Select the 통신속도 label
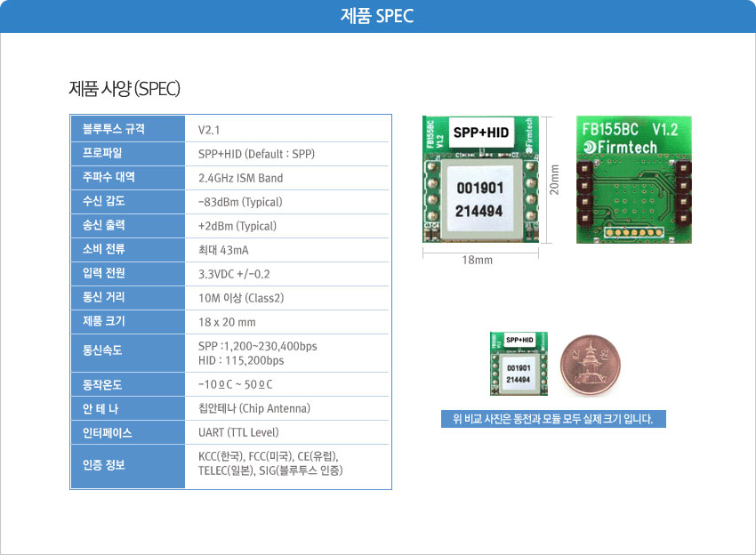 tap(102, 350)
